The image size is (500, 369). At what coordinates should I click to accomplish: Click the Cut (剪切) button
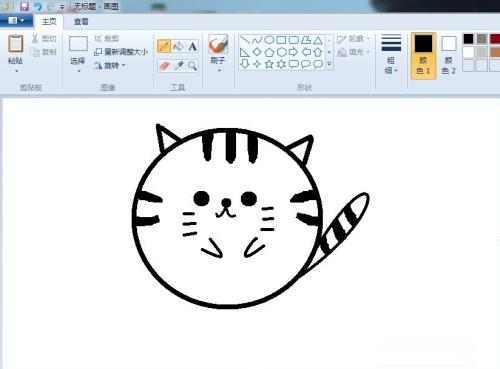pyautogui.click(x=44, y=39)
